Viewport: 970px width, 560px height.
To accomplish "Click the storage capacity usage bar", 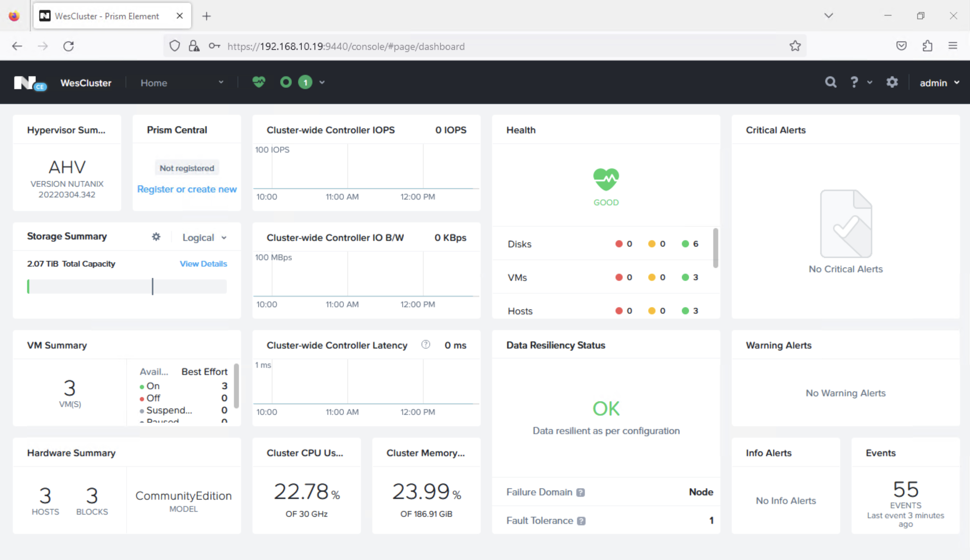I will tap(127, 287).
